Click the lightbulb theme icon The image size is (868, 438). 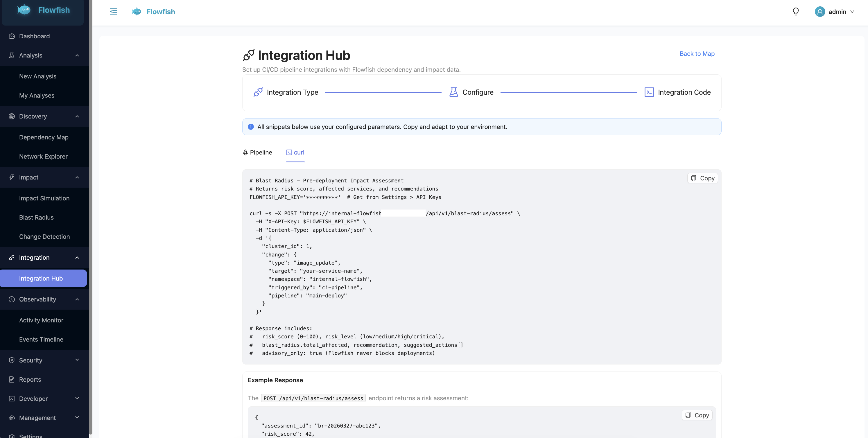pos(796,11)
